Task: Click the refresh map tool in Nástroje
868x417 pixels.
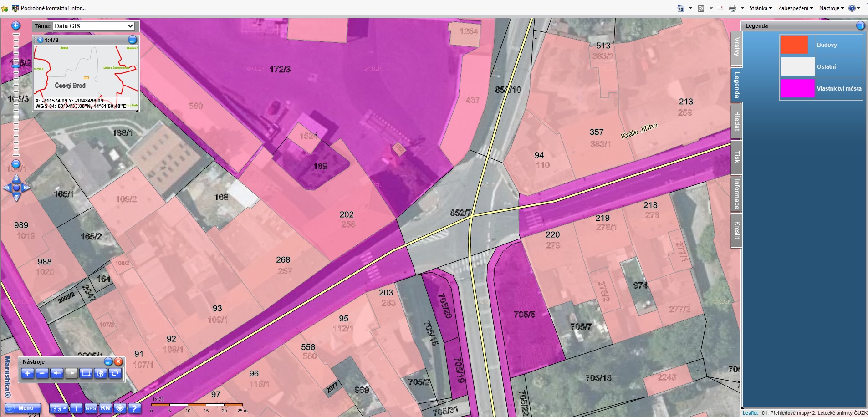Action: tap(115, 374)
